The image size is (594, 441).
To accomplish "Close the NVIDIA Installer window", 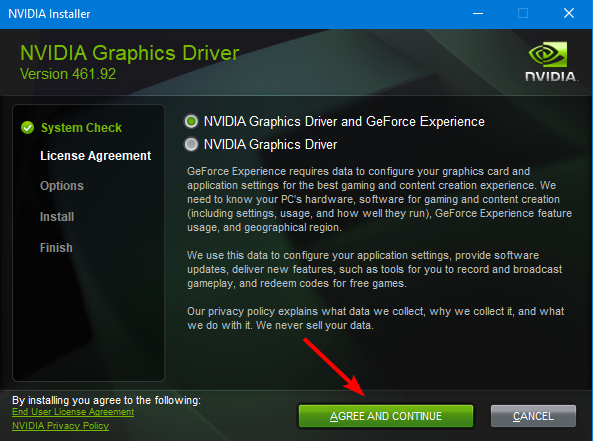I will (569, 14).
